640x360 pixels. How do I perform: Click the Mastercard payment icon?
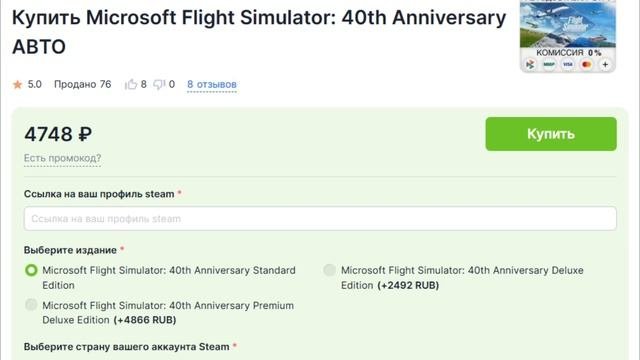587,64
